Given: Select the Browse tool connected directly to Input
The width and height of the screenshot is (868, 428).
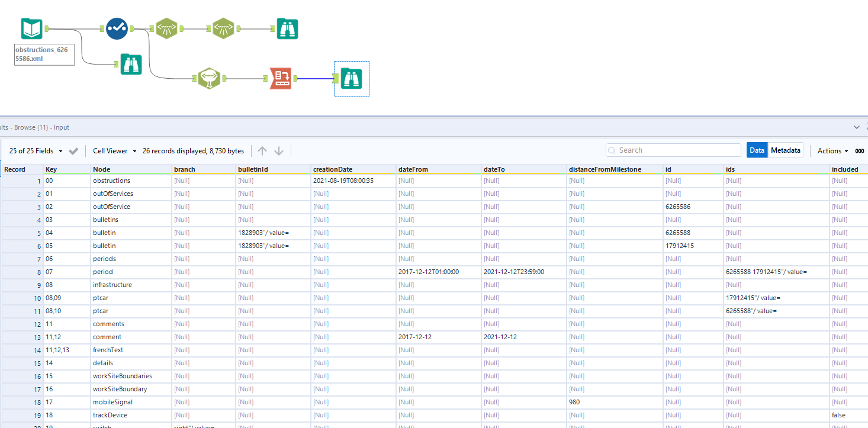Looking at the screenshot, I should (x=131, y=65).
